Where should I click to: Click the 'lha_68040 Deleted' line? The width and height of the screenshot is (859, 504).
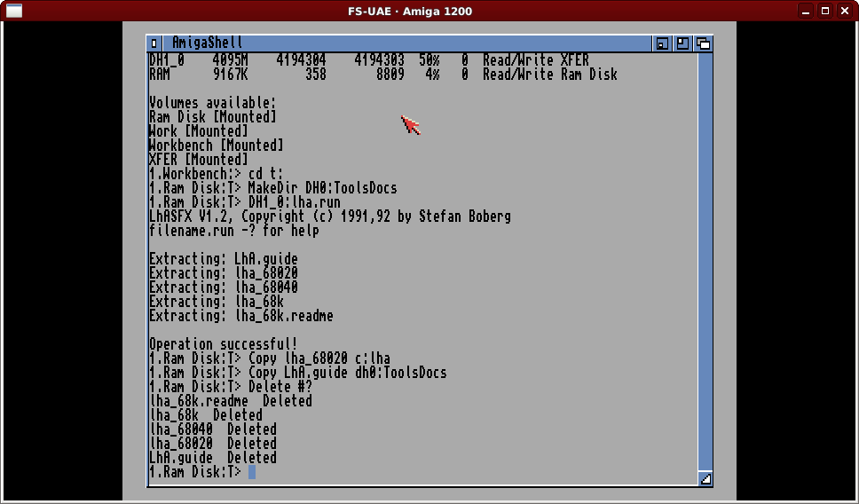(x=213, y=429)
